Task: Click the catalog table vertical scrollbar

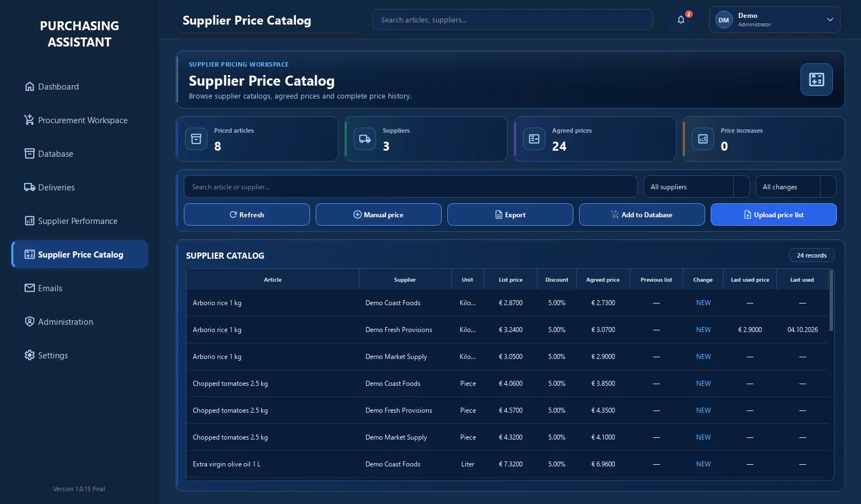Action: 831,301
